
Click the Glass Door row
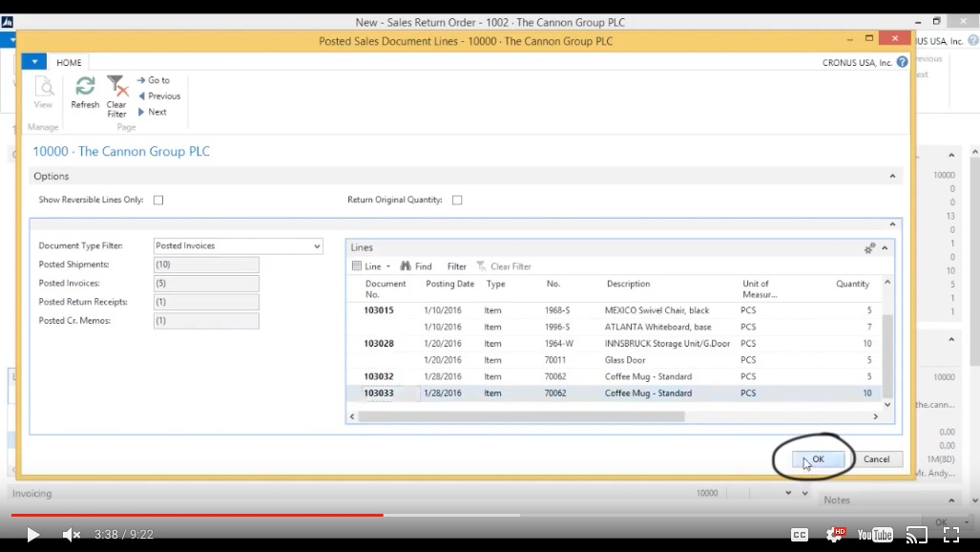point(615,360)
